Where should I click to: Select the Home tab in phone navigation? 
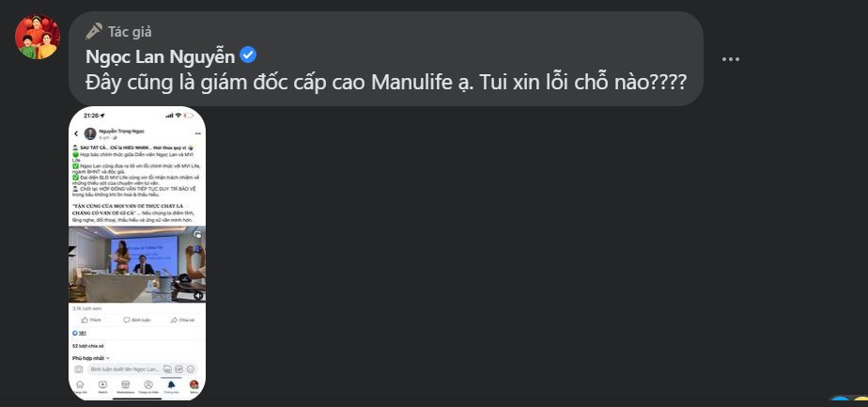pos(79,385)
